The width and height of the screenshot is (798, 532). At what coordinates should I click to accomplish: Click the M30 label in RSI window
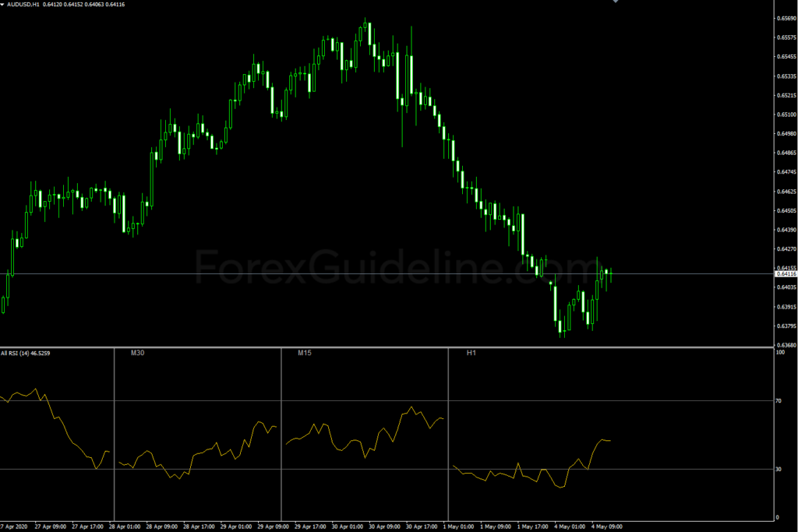(137, 353)
